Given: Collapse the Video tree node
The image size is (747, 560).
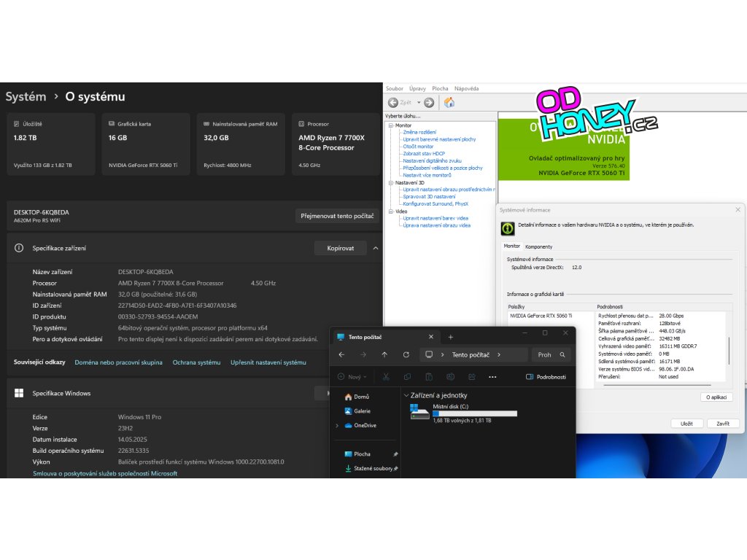Looking at the screenshot, I should [x=391, y=211].
